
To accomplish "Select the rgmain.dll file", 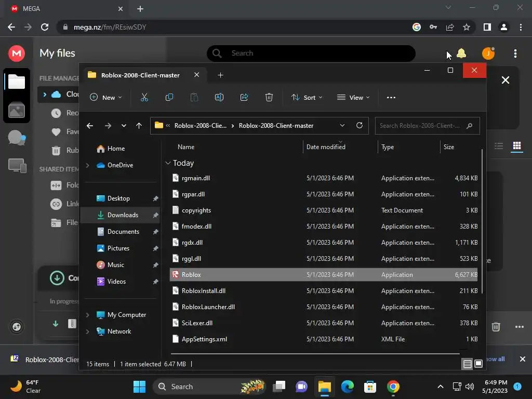I will click(323, 178).
